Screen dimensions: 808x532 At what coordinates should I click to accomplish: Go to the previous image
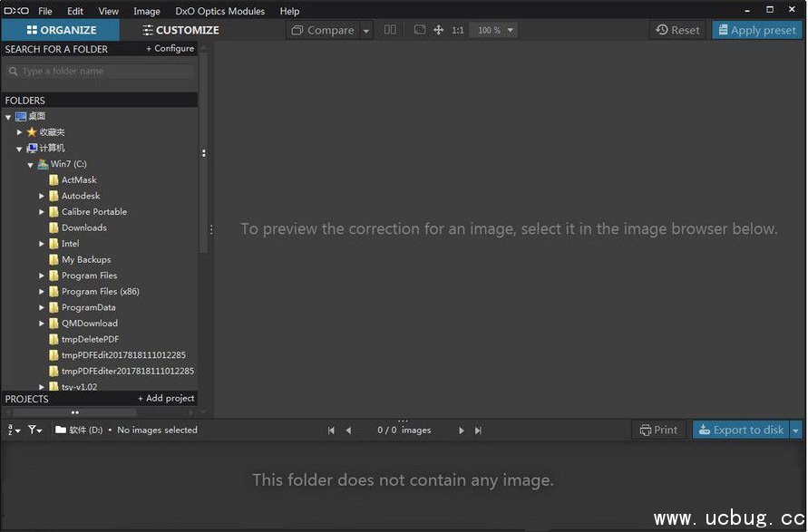[349, 430]
